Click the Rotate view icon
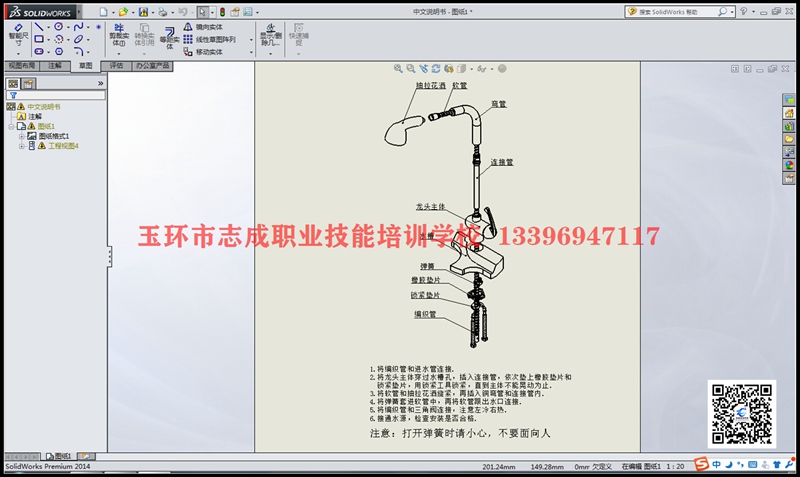 tap(436, 68)
